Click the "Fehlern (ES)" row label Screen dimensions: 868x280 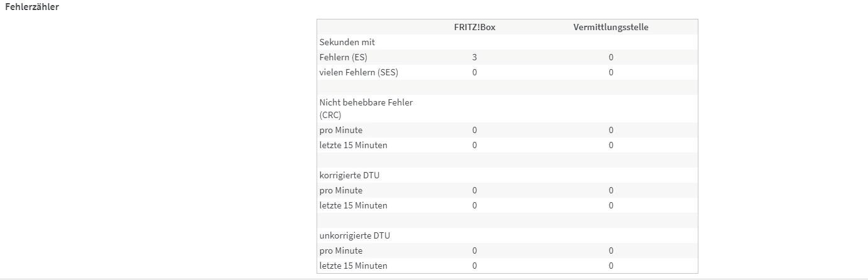343,57
